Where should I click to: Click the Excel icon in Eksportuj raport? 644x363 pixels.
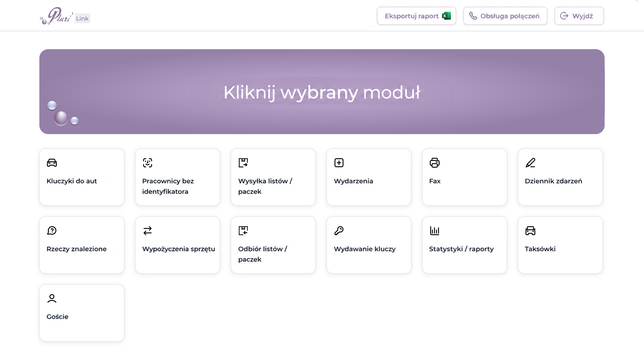446,16
